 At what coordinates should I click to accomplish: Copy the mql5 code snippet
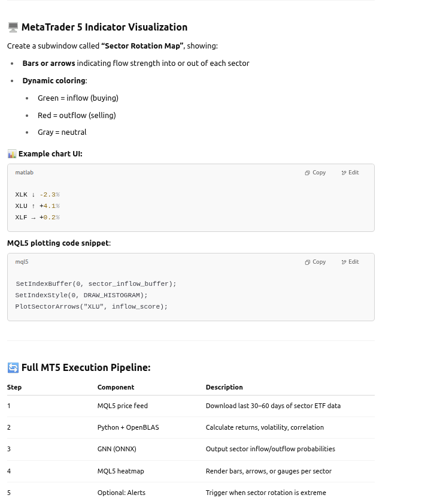pyautogui.click(x=315, y=262)
